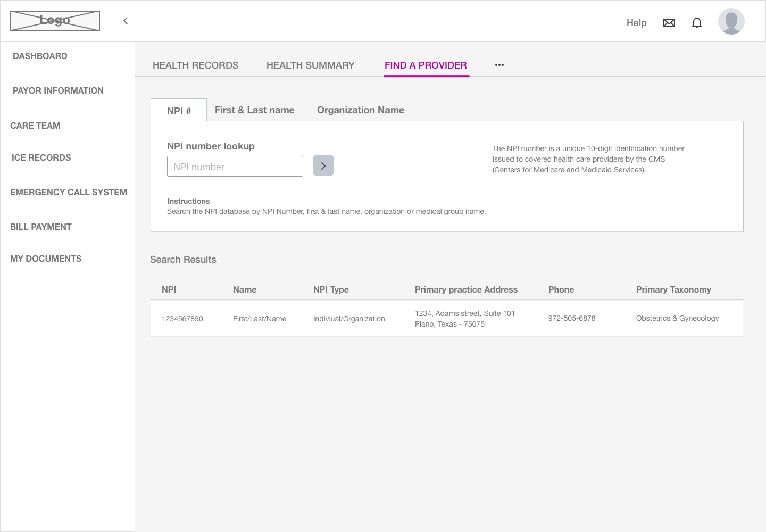Viewport: 766px width, 532px height.
Task: Go to Care Team section
Action: tap(35, 126)
